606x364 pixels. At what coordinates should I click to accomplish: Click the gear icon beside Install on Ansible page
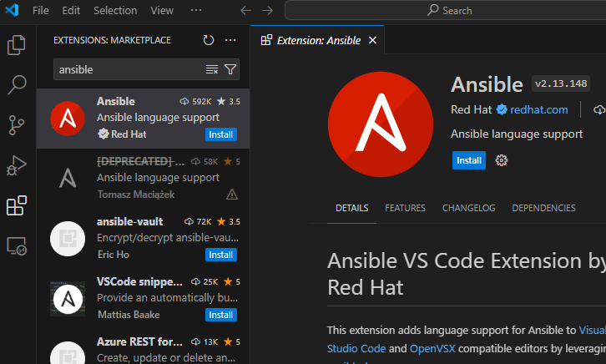[x=502, y=160]
